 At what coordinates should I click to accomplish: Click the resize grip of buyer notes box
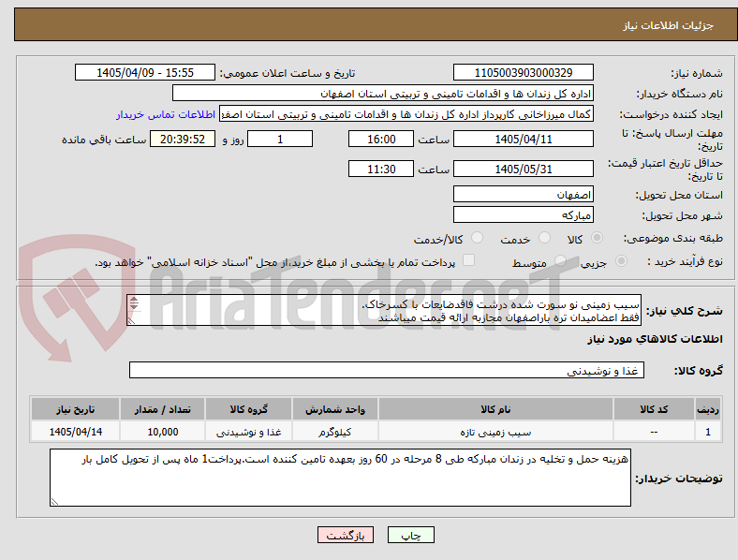click(54, 502)
